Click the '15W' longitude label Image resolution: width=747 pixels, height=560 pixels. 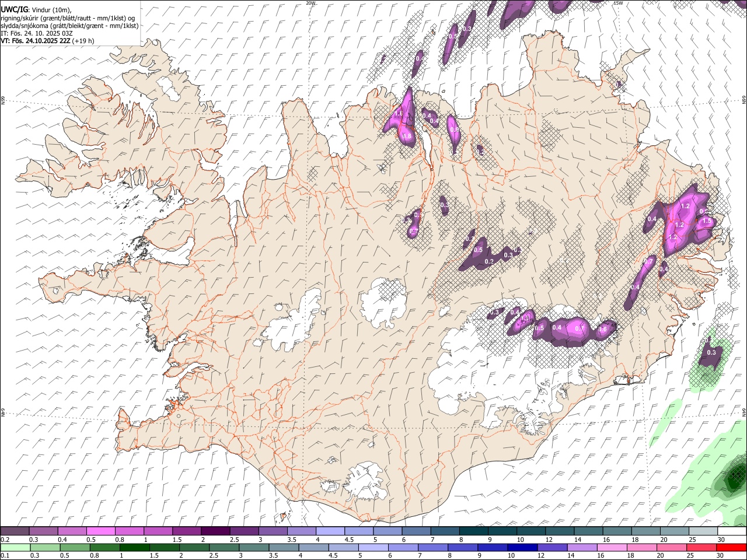618,3
